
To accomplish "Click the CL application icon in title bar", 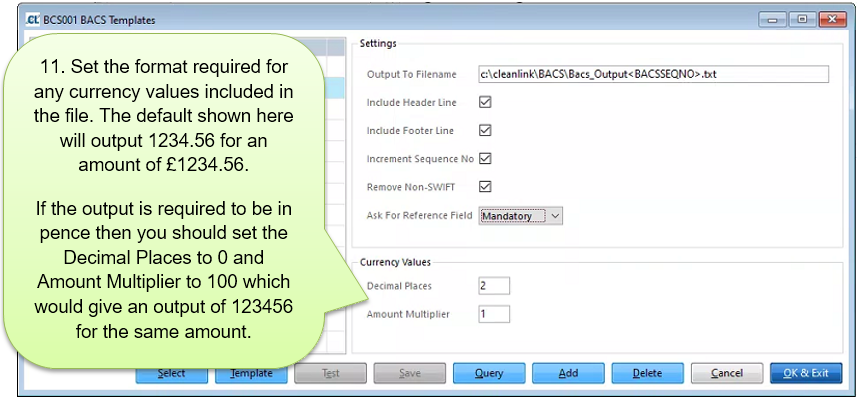I will (32, 20).
